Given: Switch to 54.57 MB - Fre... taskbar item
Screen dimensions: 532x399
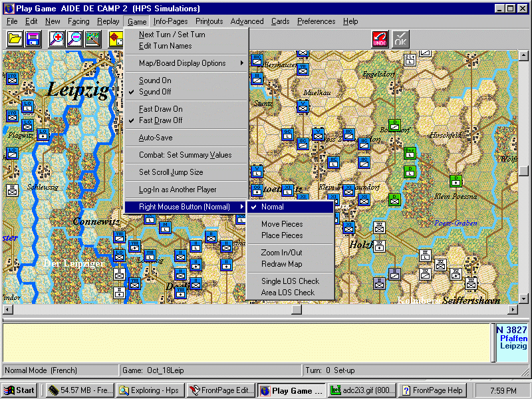Looking at the screenshot, I should tap(80, 390).
